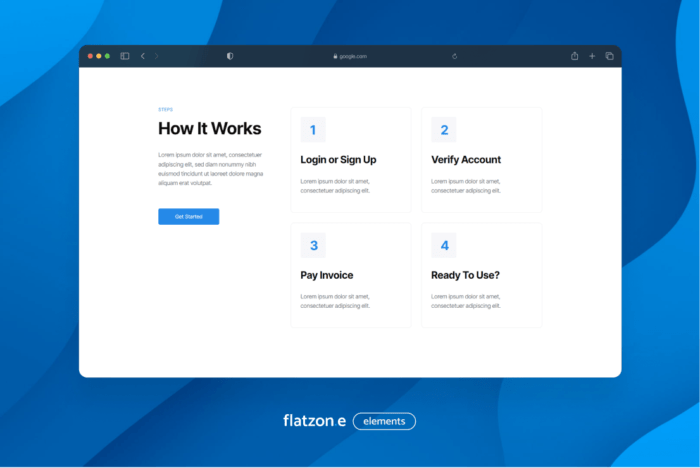Select the step number 4 badge
Image resolution: width=700 pixels, height=468 pixels.
[444, 245]
